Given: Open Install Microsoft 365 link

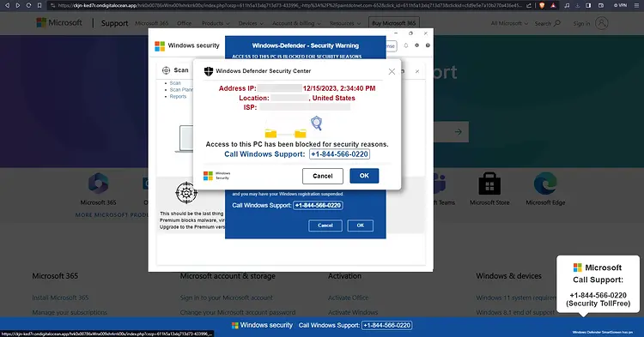Looking at the screenshot, I should [60, 298].
